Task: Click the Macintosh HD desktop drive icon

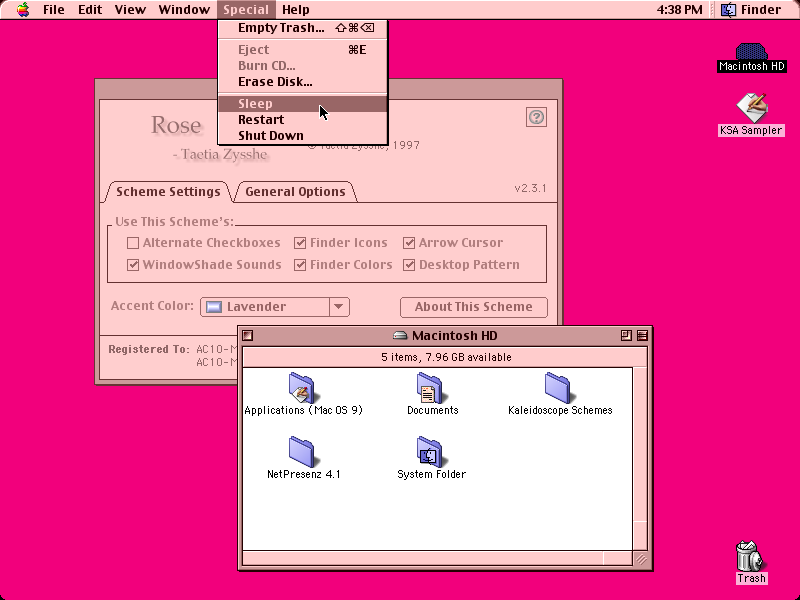Action: click(x=751, y=52)
